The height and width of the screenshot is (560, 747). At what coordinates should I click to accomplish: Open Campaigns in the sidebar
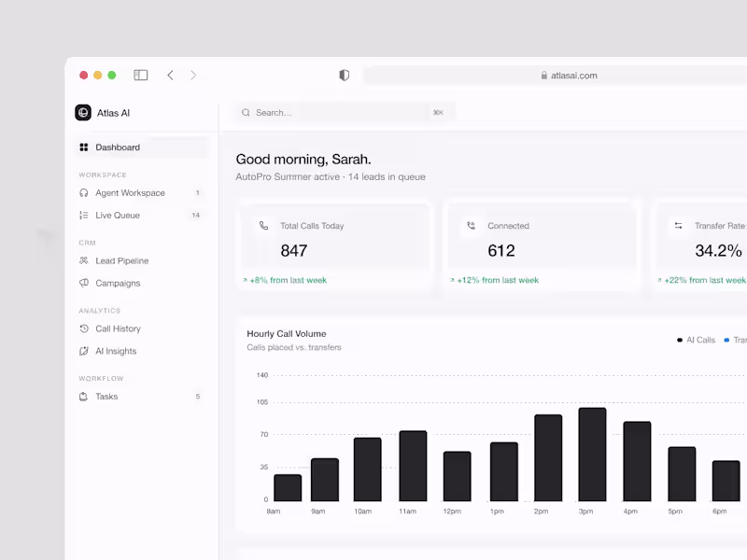pos(142,283)
